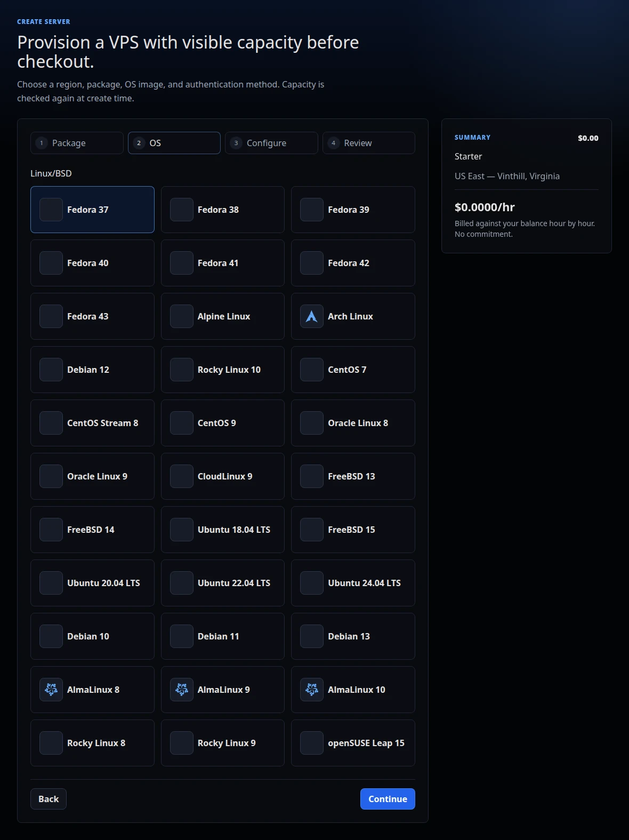This screenshot has height=840, width=629.
Task: Go to the Configure step tab
Action: pos(271,143)
